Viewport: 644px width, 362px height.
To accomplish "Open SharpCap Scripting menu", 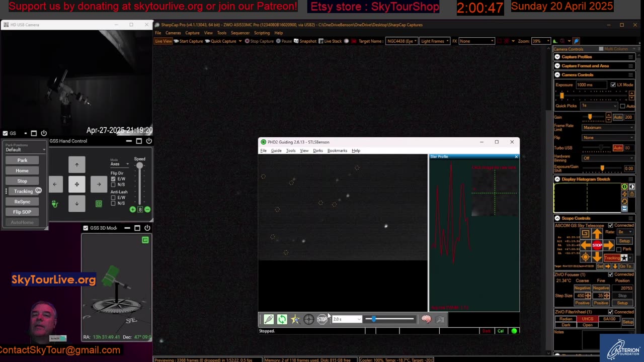I will pos(262,33).
